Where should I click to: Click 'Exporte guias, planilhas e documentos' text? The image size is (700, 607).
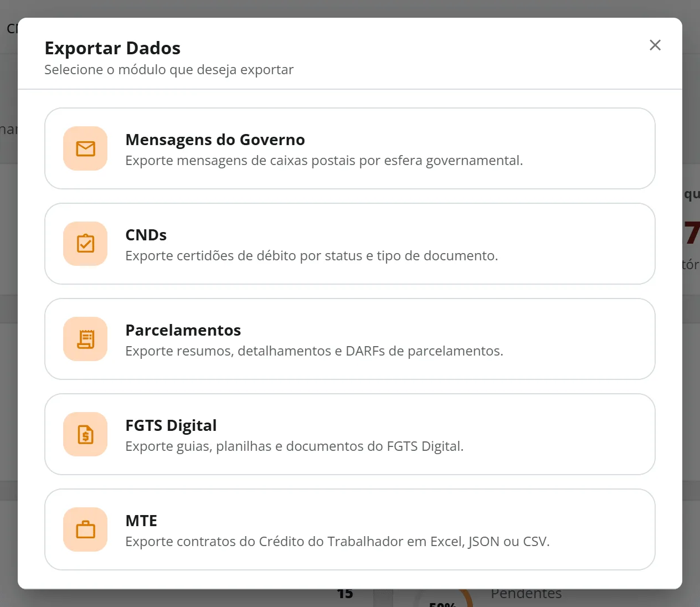tap(295, 446)
